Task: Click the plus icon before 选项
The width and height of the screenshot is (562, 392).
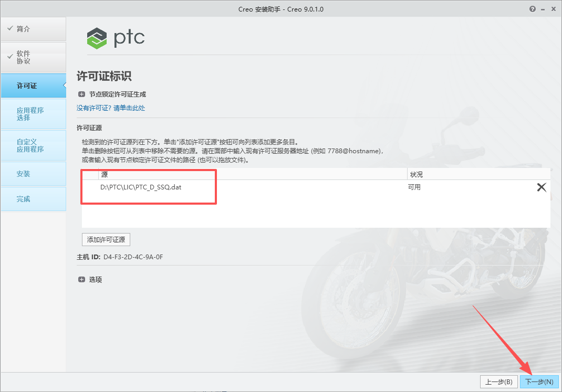Action: [82, 279]
